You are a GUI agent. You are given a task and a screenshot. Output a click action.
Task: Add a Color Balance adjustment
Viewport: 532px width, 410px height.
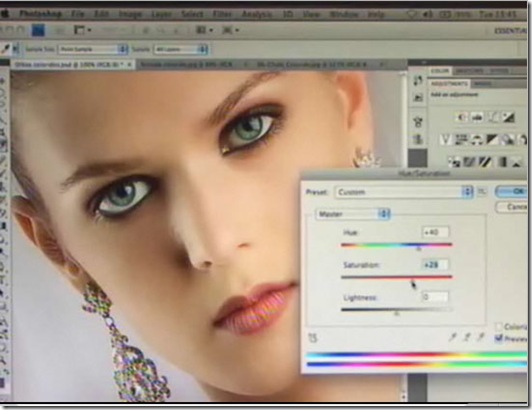pyautogui.click(x=476, y=139)
